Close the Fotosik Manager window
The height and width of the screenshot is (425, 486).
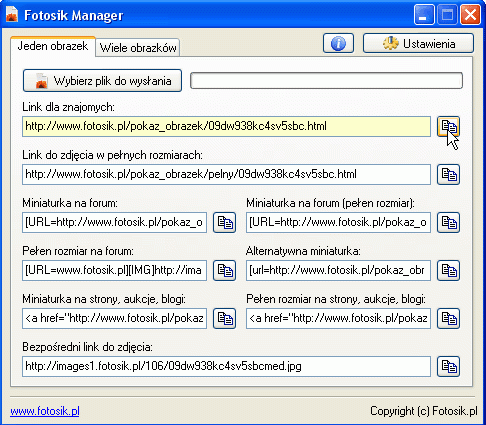tap(470, 15)
